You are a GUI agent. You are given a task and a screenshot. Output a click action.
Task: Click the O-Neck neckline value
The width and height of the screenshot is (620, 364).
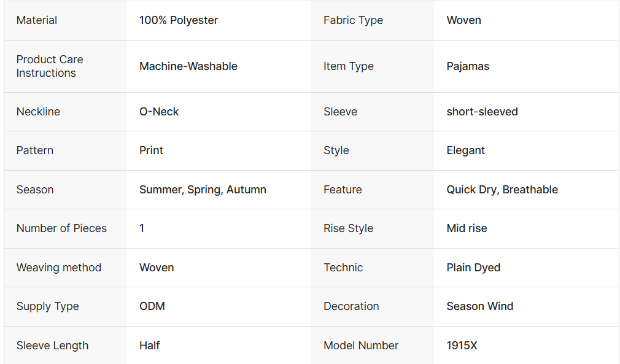[159, 112]
